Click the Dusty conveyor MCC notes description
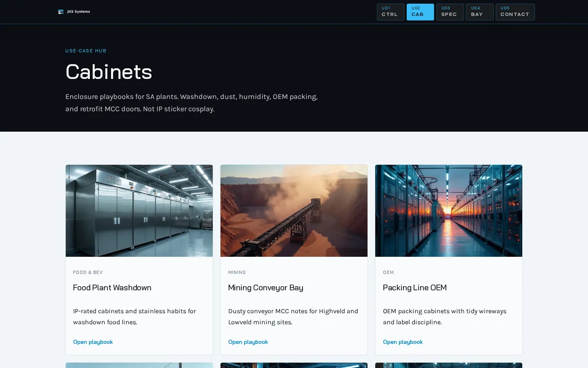 pos(293,316)
